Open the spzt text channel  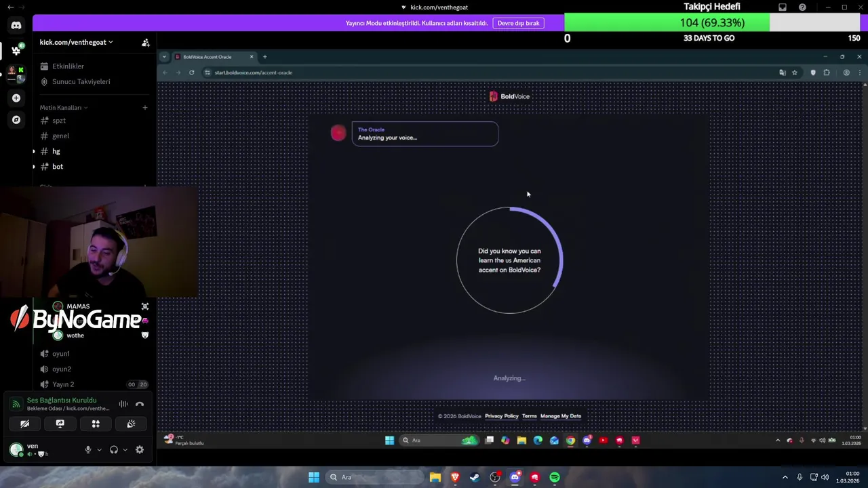point(59,121)
